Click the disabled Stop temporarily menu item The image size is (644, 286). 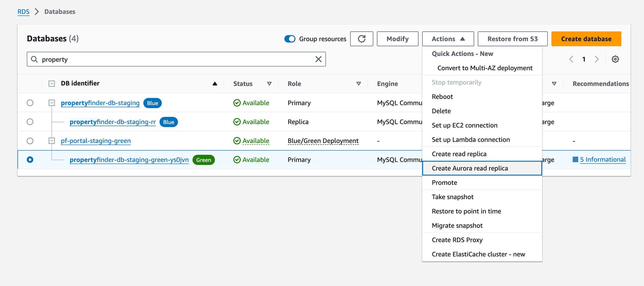point(482,82)
